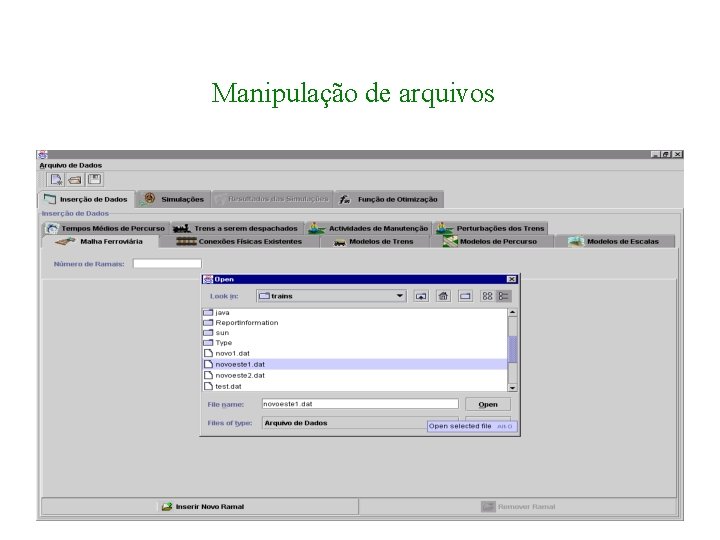Open the Função de Otimização tab
The height and width of the screenshot is (540, 720).
tap(389, 199)
